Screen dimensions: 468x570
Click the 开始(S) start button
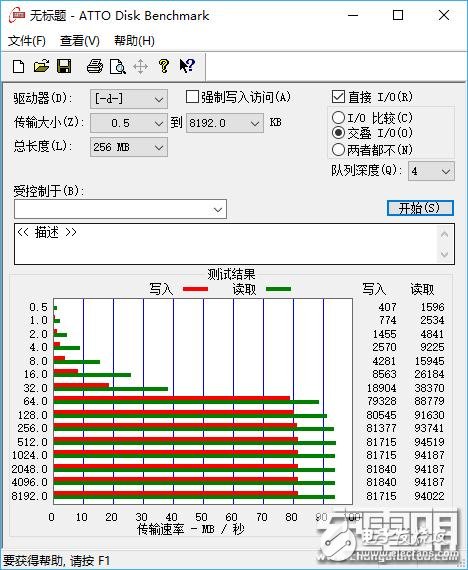[420, 208]
